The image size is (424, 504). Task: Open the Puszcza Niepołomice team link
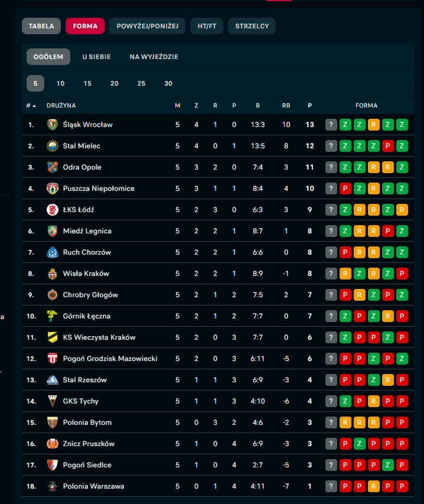click(99, 188)
